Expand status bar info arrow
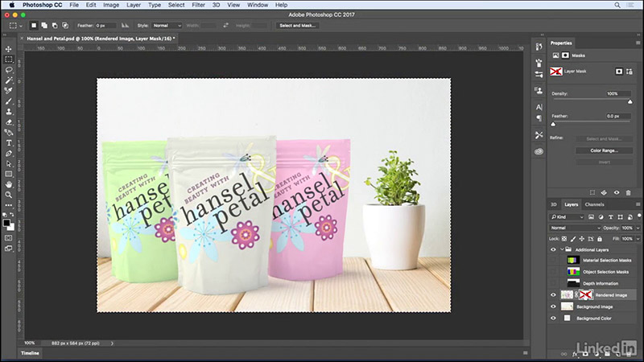 pos(112,343)
